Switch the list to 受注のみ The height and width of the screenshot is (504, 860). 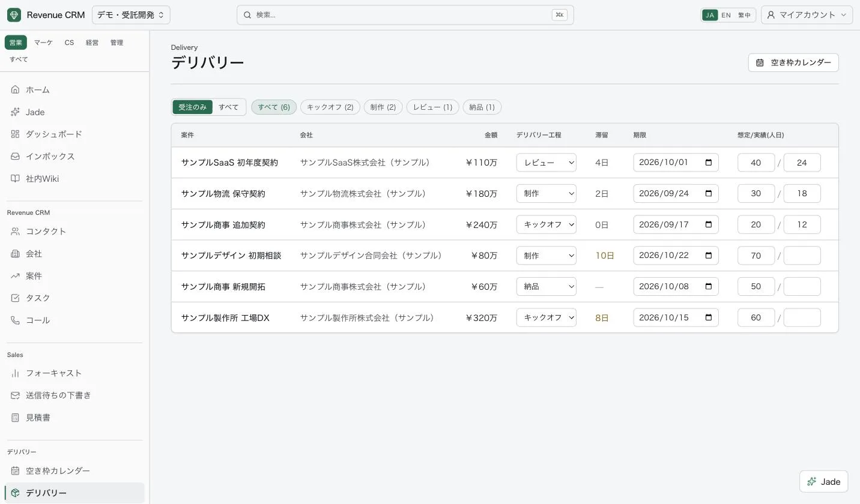click(x=193, y=107)
